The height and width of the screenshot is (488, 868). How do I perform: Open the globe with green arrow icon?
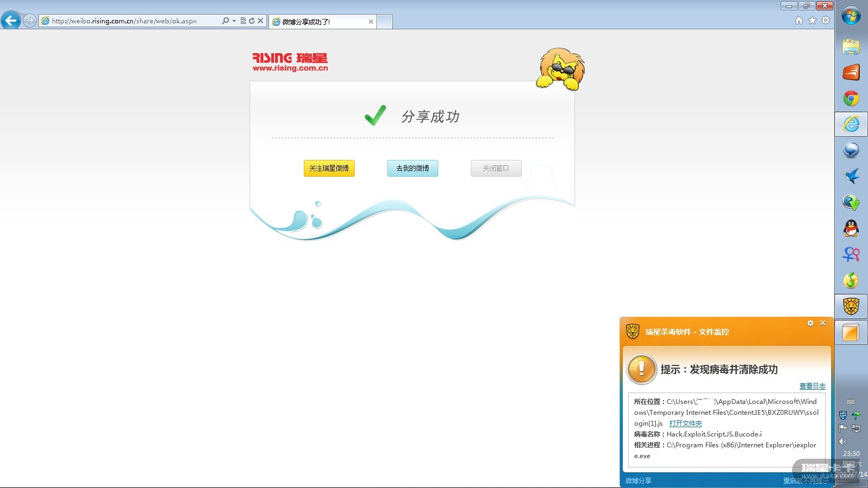click(x=851, y=202)
